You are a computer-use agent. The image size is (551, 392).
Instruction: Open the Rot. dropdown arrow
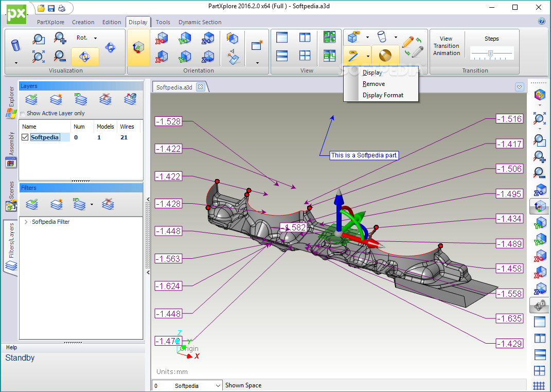pyautogui.click(x=95, y=38)
